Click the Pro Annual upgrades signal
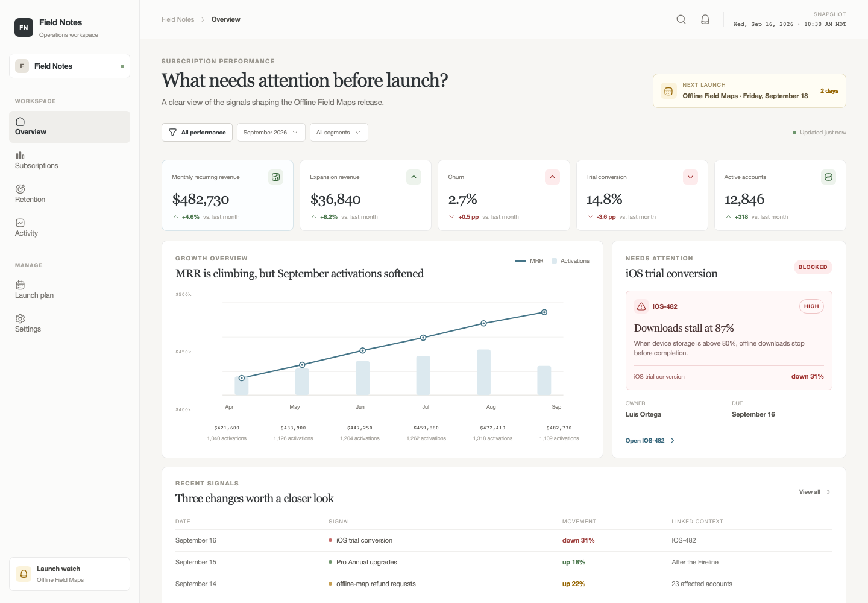 pos(366,562)
